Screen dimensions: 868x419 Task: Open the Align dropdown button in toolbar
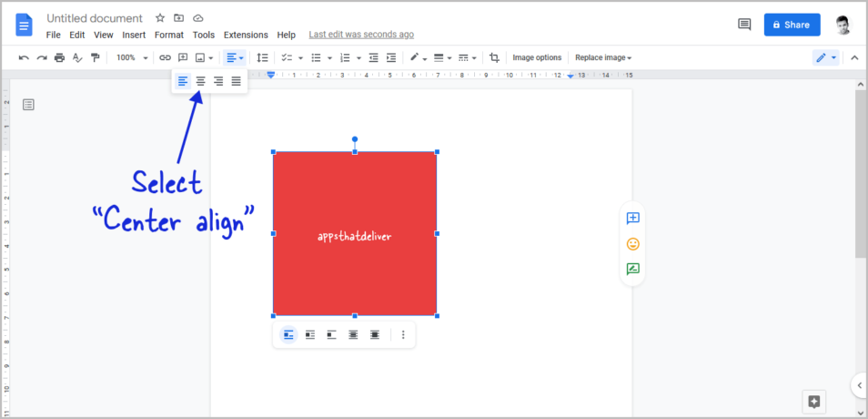click(235, 57)
